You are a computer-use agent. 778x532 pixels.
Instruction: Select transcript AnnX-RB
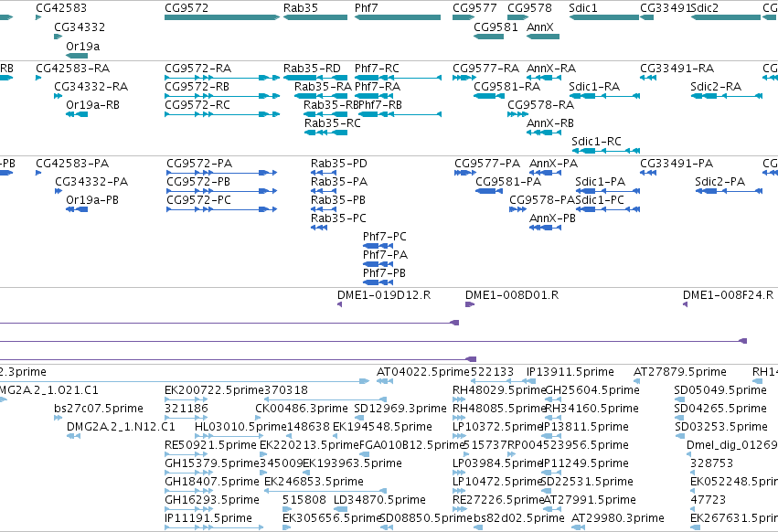click(x=550, y=123)
